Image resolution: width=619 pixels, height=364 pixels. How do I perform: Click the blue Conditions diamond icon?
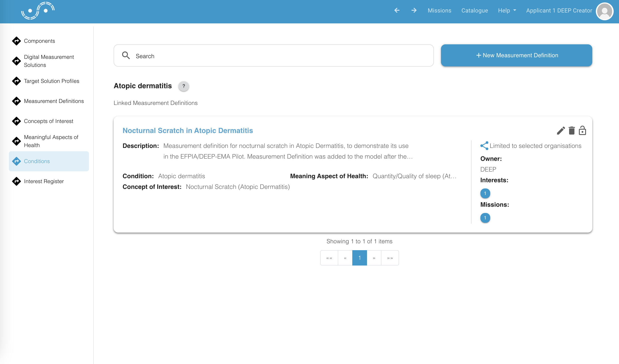tap(16, 161)
